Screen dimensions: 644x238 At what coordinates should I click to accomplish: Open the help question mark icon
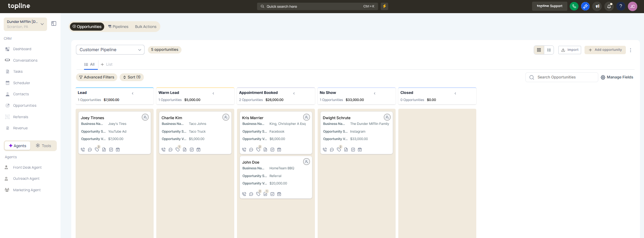621,6
